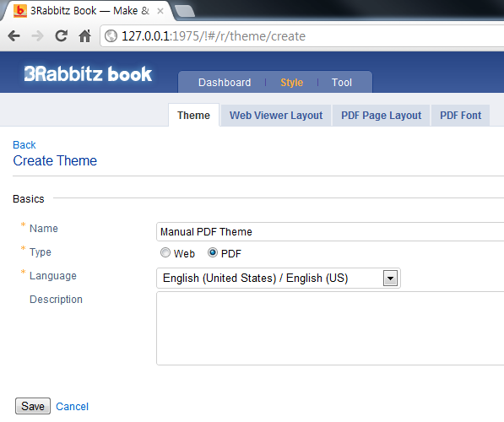Click the 3Rabbitz book logo
Image resolution: width=504 pixels, height=422 pixels.
pos(88,74)
